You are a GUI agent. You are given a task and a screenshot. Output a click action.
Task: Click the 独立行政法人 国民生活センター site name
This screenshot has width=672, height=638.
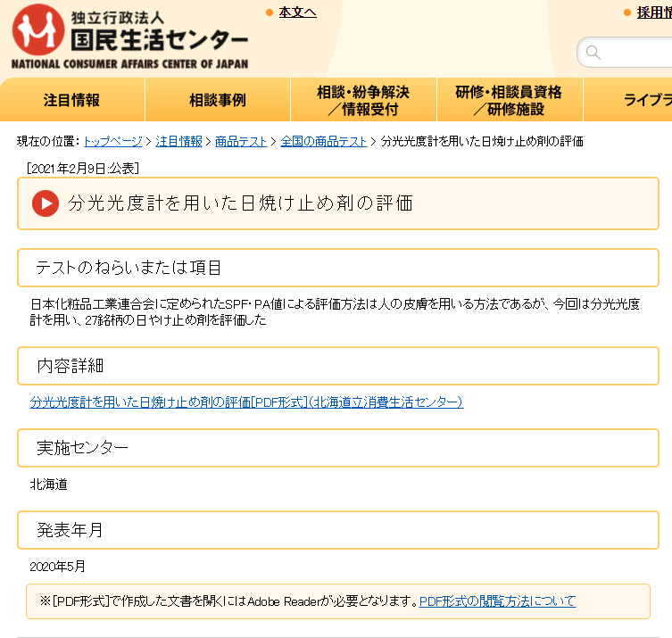point(159,31)
